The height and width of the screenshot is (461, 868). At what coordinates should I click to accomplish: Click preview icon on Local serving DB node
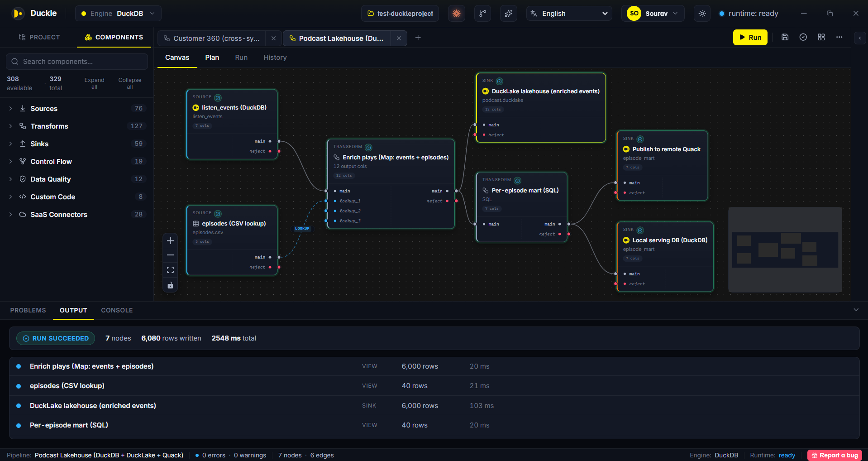click(x=640, y=230)
